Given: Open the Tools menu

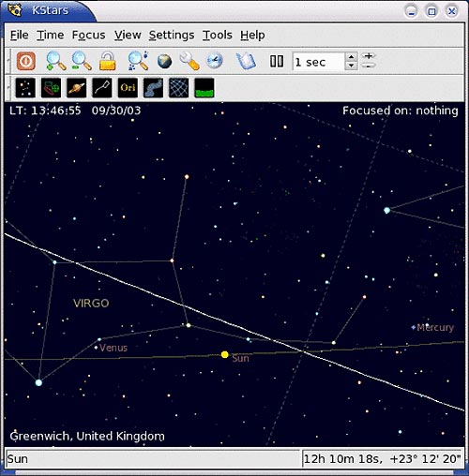Looking at the screenshot, I should click(x=218, y=35).
